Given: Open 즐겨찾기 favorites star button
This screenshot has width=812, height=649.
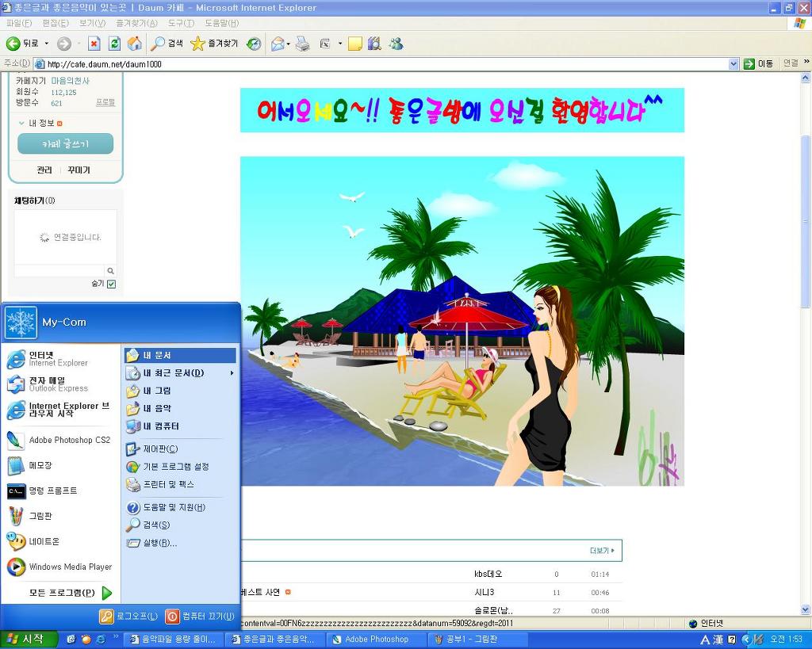Looking at the screenshot, I should (214, 44).
